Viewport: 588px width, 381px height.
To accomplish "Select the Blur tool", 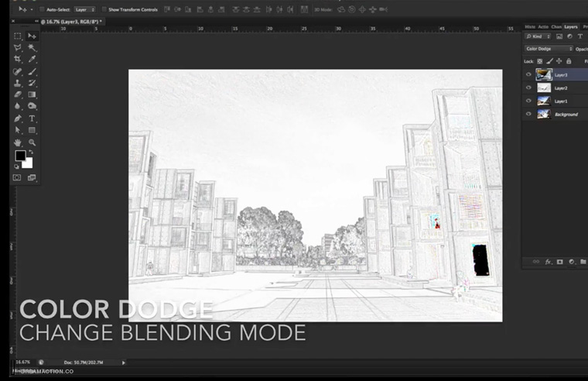I will (17, 106).
